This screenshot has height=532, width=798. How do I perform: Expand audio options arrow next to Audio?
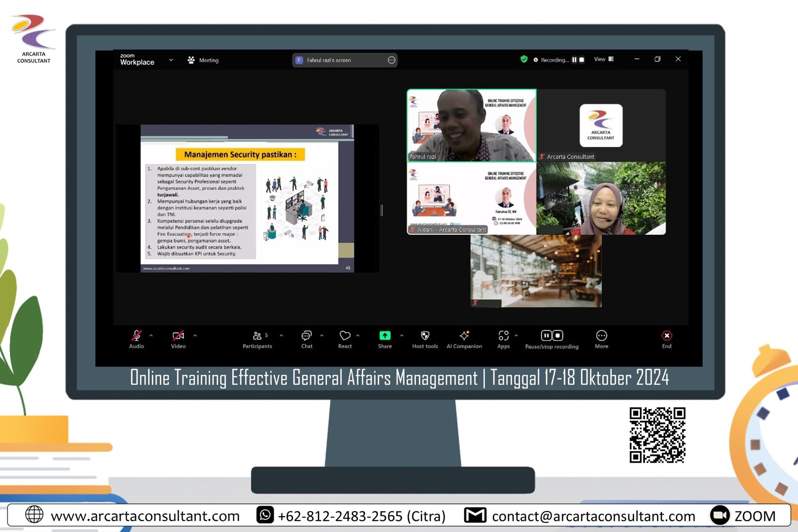(151, 336)
